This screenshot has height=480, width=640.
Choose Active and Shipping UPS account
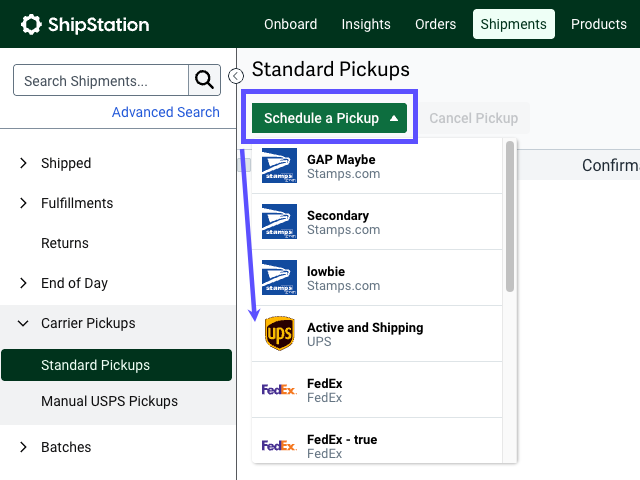[x=377, y=333]
